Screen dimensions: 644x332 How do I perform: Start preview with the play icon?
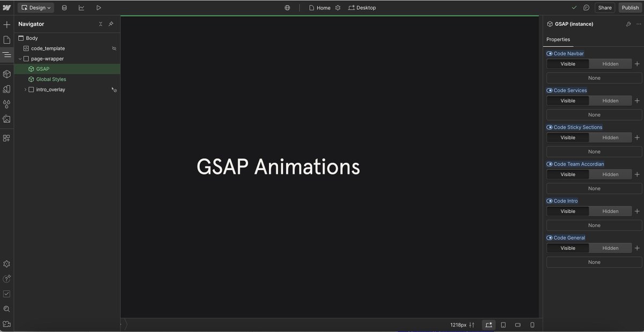coord(99,8)
